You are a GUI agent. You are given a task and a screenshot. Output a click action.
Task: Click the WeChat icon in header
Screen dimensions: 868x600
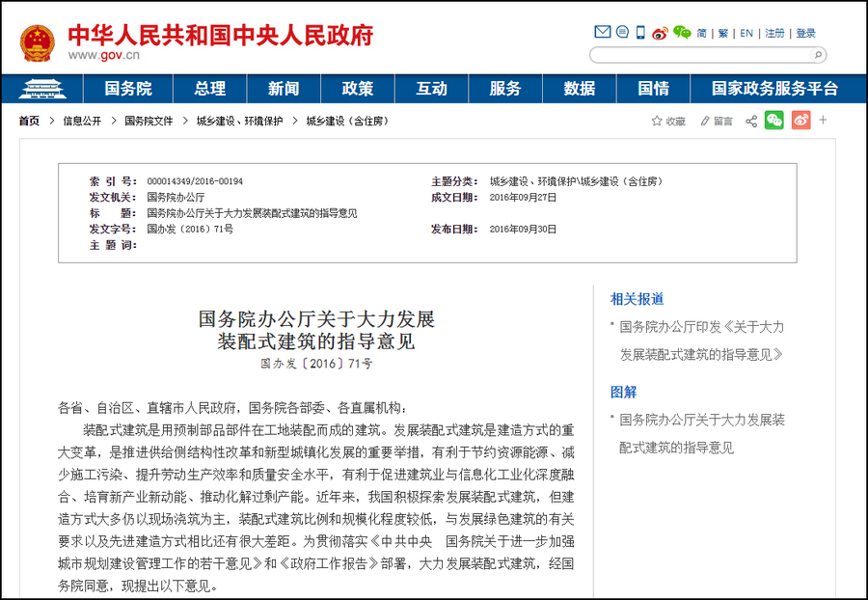pyautogui.click(x=682, y=33)
